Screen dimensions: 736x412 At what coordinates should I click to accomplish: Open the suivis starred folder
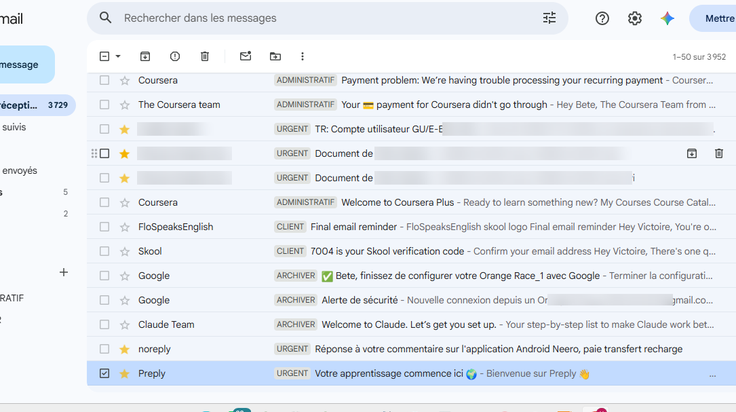tap(14, 127)
